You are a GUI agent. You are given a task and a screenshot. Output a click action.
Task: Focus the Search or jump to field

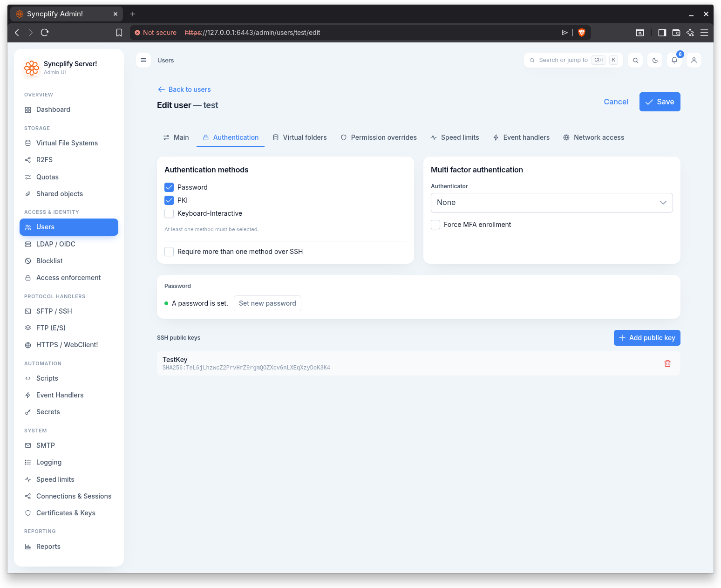pyautogui.click(x=573, y=60)
